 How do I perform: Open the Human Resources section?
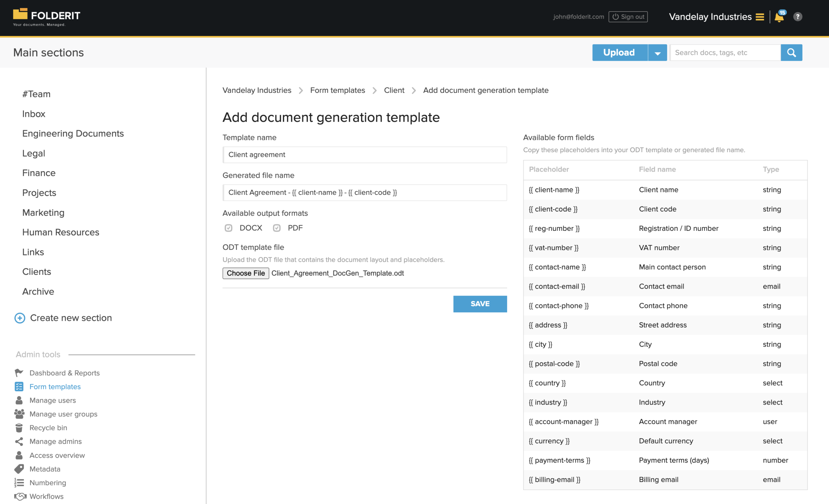click(x=61, y=232)
